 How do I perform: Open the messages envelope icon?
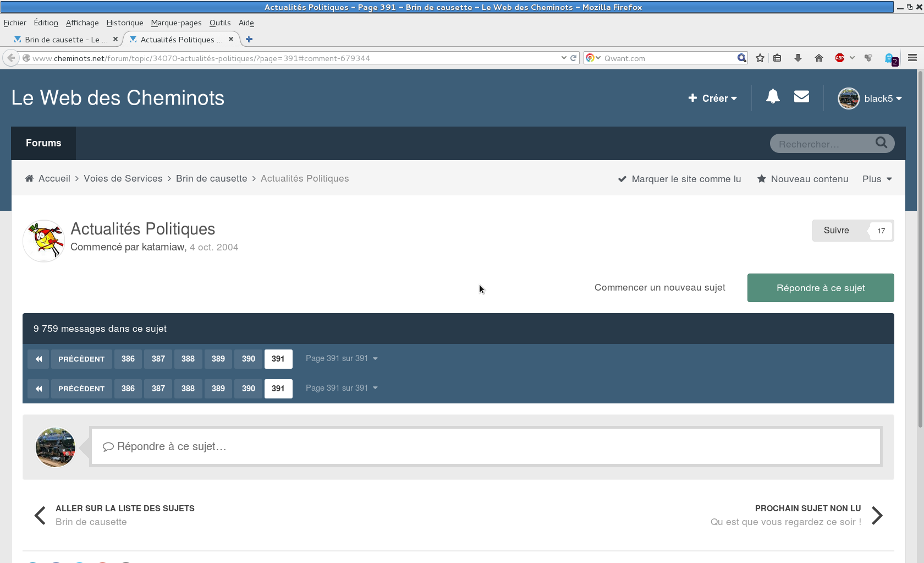(801, 97)
